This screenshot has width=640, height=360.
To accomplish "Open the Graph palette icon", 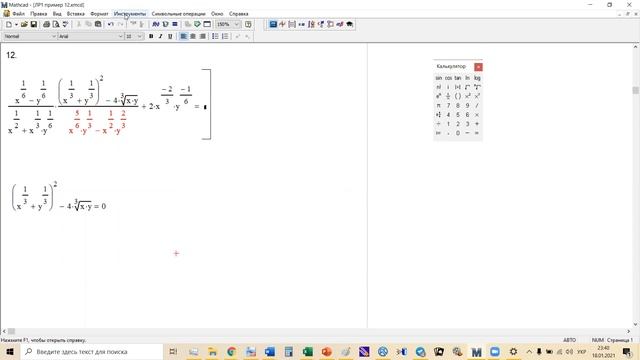I will click(x=282, y=24).
